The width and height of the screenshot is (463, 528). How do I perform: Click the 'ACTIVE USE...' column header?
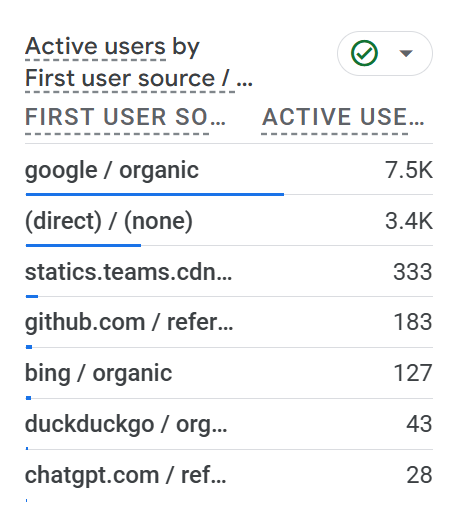coord(343,117)
